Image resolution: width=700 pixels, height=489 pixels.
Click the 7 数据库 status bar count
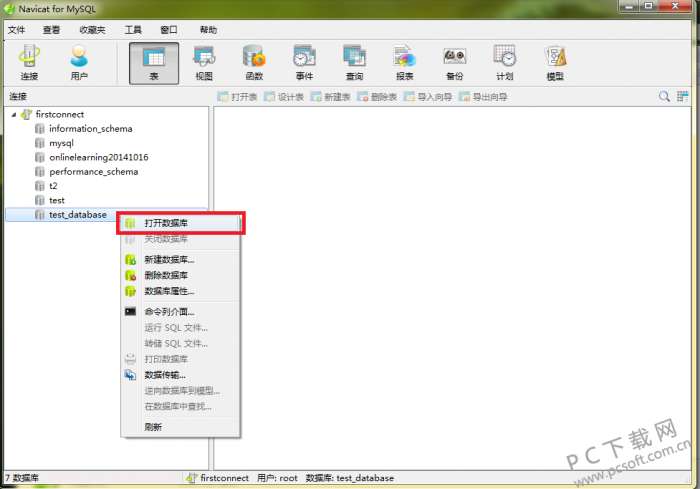pos(22,478)
